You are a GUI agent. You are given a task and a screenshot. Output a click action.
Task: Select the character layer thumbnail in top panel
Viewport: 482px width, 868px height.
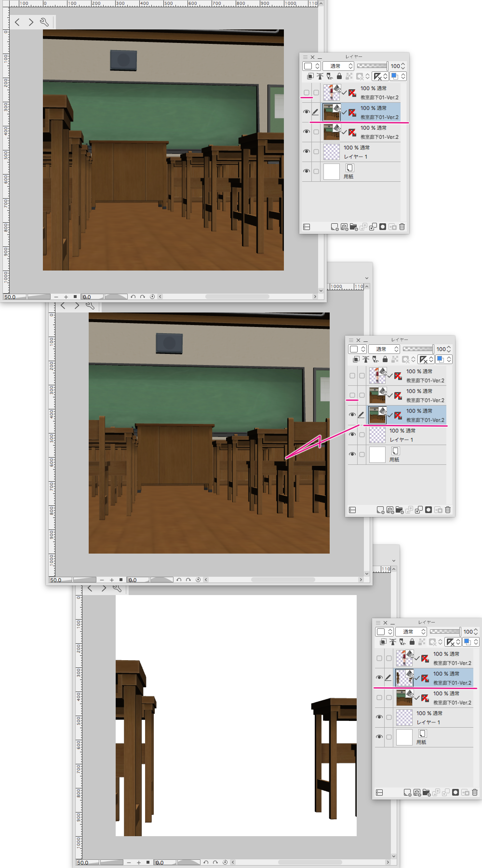pyautogui.click(x=332, y=93)
